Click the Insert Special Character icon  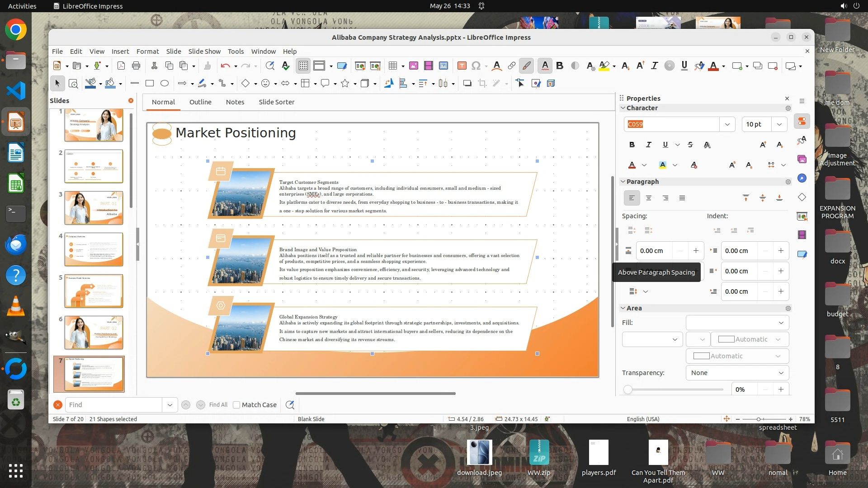[476, 66]
